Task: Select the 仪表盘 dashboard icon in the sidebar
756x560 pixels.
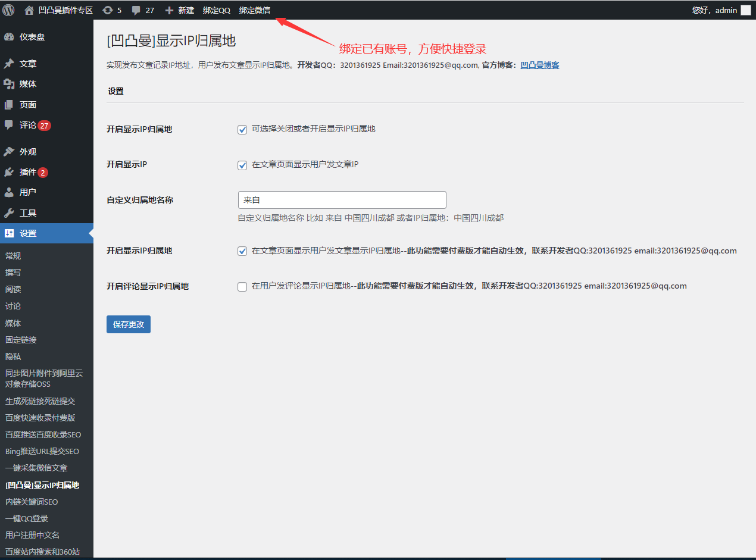Action: 12,36
